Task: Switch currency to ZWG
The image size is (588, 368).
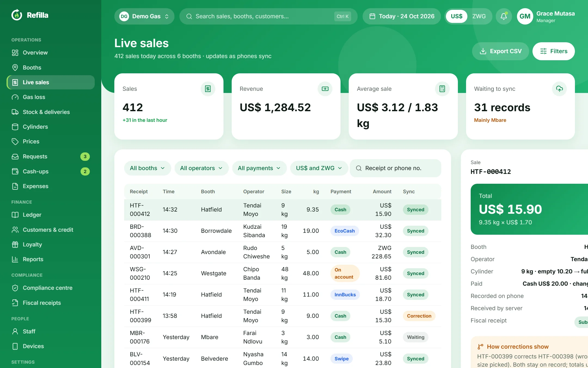Action: (479, 16)
